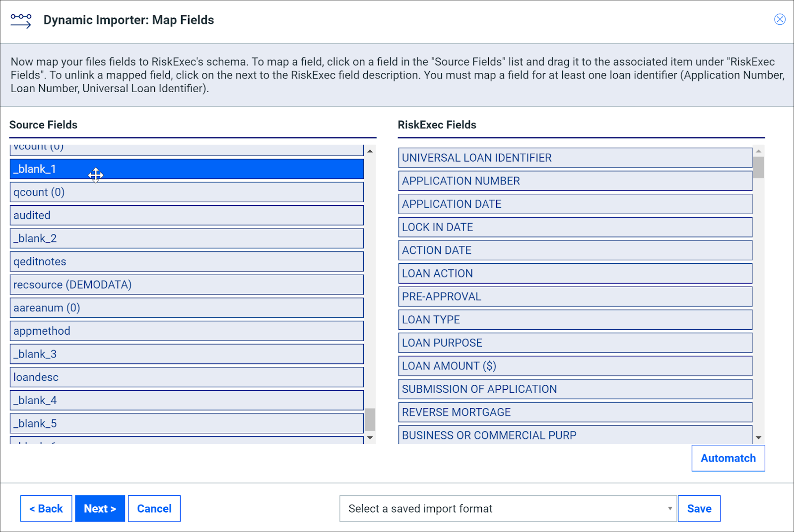Click Source Fields scrollbar down arrow

click(x=370, y=438)
